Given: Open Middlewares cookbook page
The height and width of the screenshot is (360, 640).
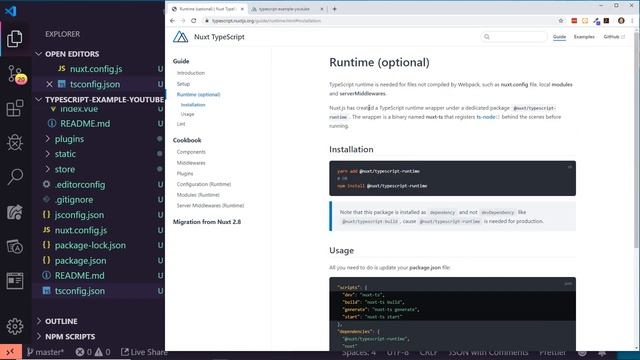Looking at the screenshot, I should 191,163.
